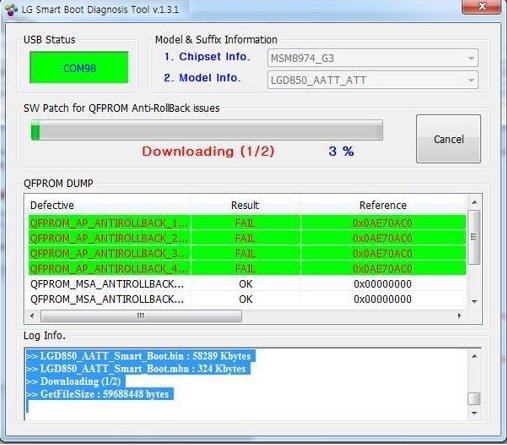The height and width of the screenshot is (445, 507).
Task: Select the QFPROM_AP_ANTIROLLBACK_3 row
Action: tap(247, 253)
